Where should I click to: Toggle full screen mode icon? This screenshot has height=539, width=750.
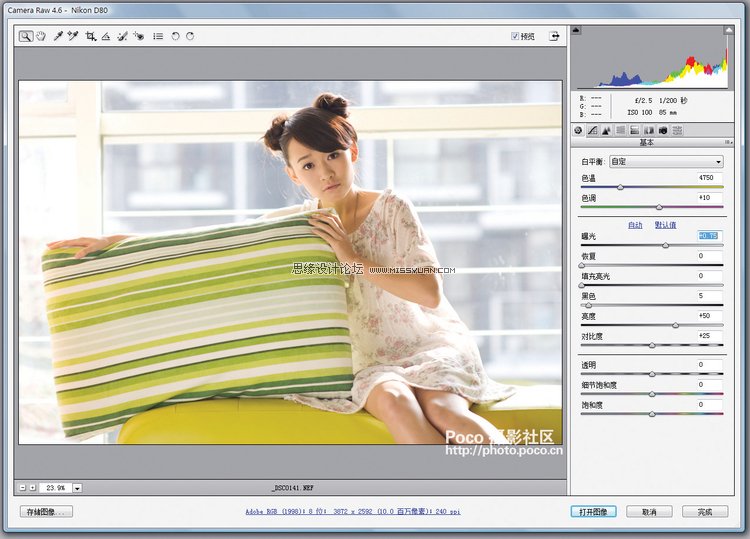coord(554,36)
